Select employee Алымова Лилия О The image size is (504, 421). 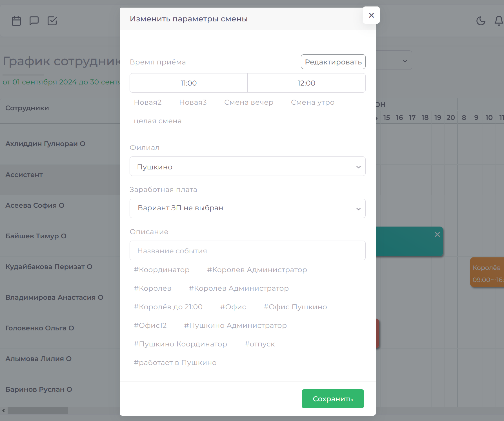click(x=39, y=359)
